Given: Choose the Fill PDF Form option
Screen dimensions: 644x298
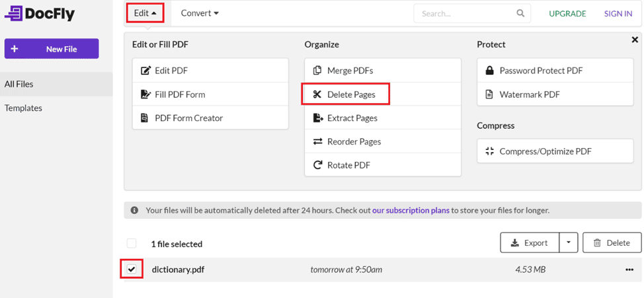Looking at the screenshot, I should pos(210,94).
